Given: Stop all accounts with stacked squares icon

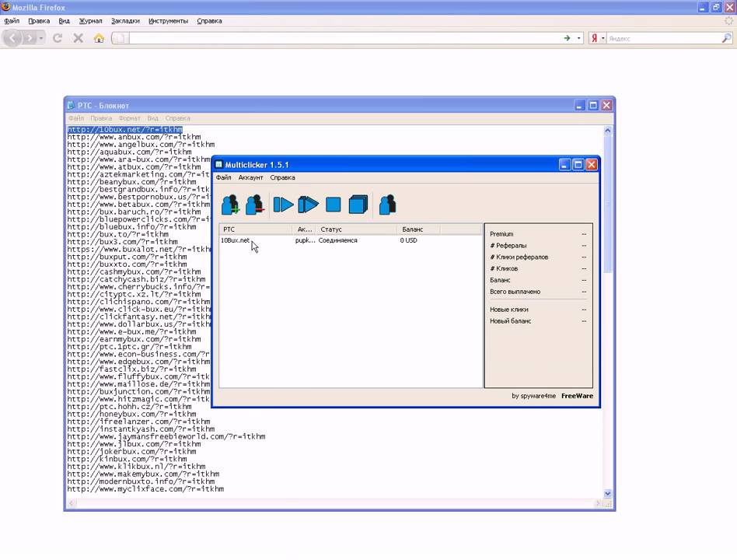Looking at the screenshot, I should (358, 205).
